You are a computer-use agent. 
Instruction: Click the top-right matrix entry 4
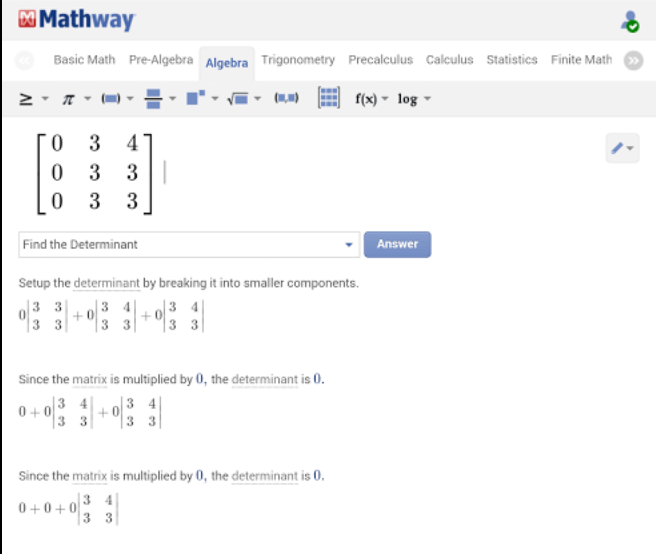(132, 143)
